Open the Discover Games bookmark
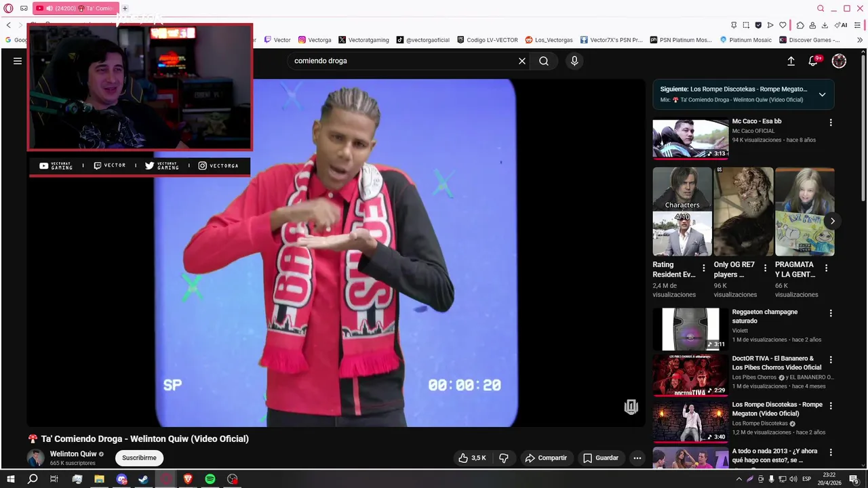 click(810, 40)
